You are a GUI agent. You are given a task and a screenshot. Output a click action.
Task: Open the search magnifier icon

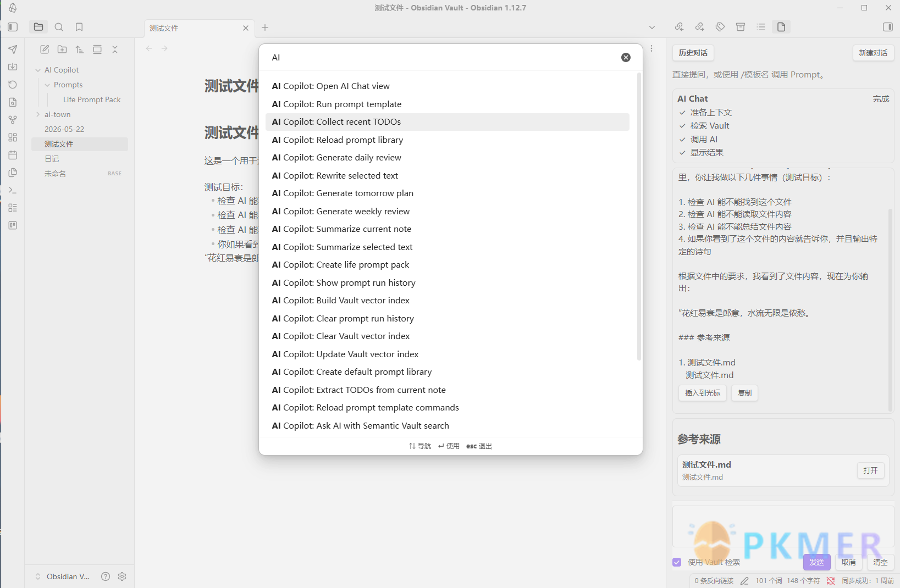[x=59, y=27]
